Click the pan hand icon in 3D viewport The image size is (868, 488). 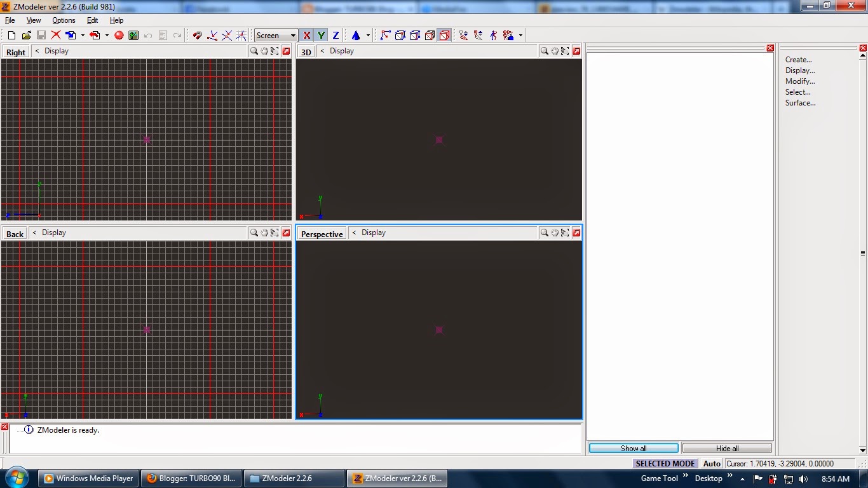(x=555, y=51)
